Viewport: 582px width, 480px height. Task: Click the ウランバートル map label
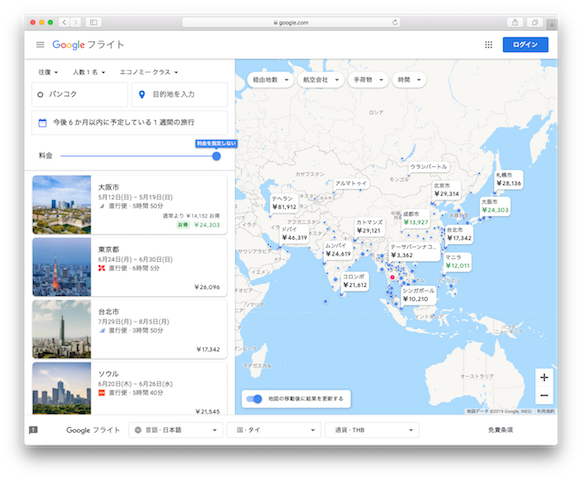click(x=429, y=167)
